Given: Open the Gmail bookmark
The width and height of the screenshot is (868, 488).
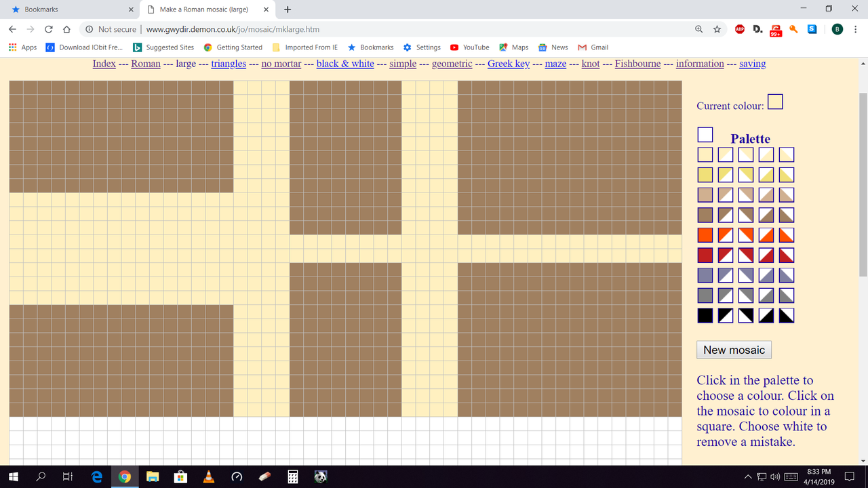Looking at the screenshot, I should click(593, 47).
